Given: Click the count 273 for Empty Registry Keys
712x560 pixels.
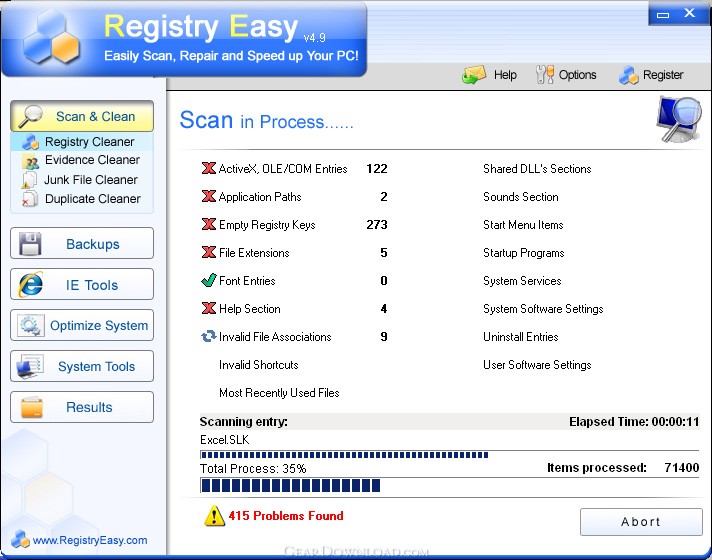Looking at the screenshot, I should click(377, 224).
